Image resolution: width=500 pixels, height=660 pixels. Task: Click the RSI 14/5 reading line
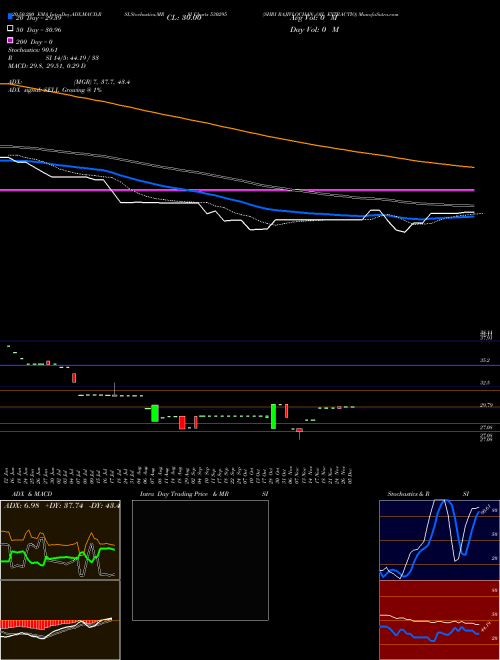click(53, 58)
